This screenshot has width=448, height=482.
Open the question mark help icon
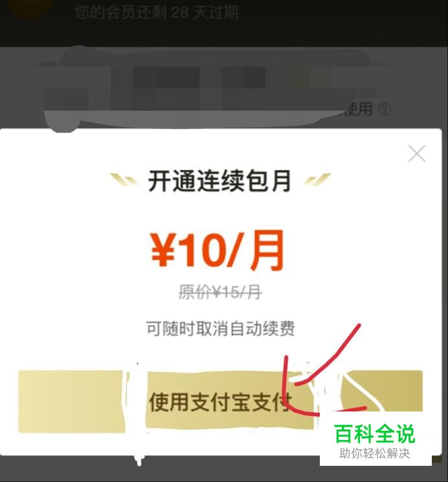click(385, 109)
